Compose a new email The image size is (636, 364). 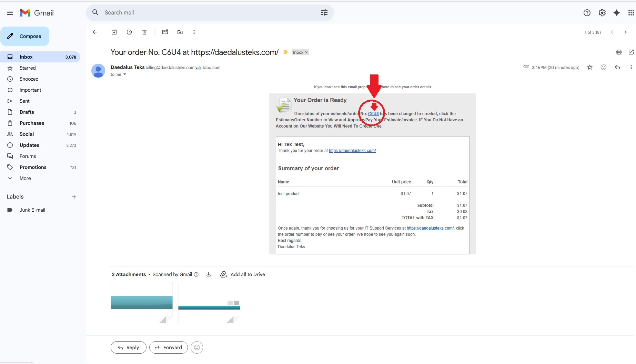pyautogui.click(x=25, y=36)
